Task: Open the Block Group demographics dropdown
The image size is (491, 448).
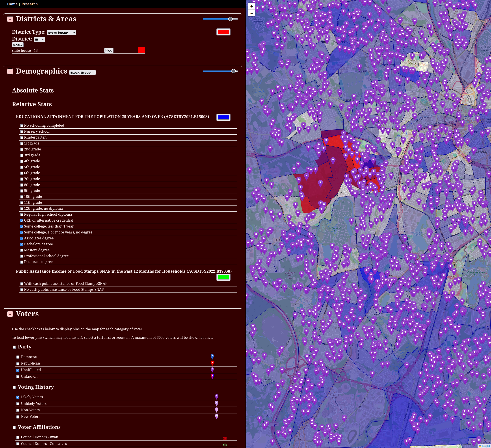Action: (82, 72)
